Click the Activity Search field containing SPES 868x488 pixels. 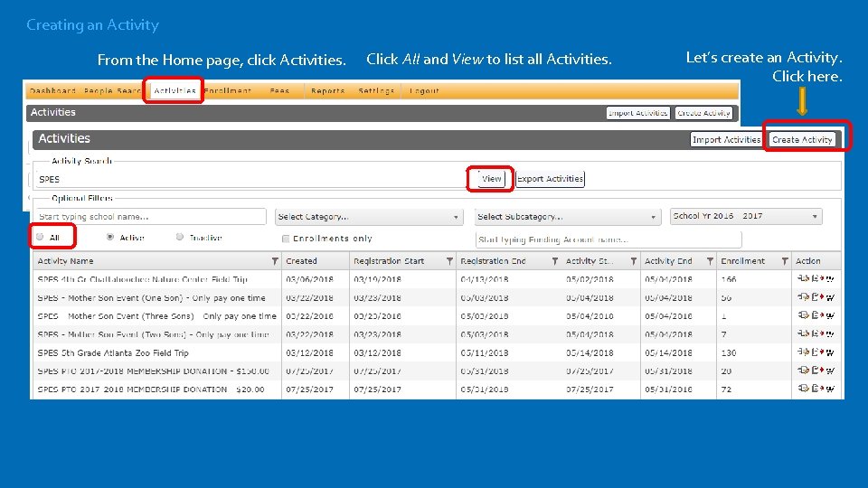(x=251, y=179)
